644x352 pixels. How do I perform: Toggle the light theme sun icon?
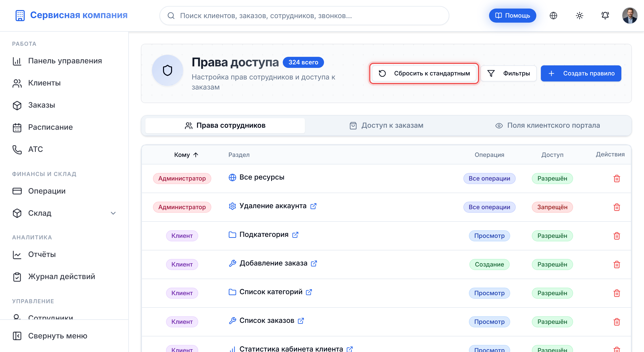(x=579, y=16)
